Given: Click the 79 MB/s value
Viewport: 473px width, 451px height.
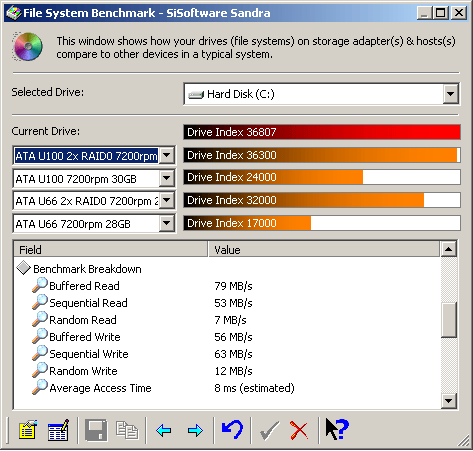Looking at the screenshot, I should [x=233, y=286].
